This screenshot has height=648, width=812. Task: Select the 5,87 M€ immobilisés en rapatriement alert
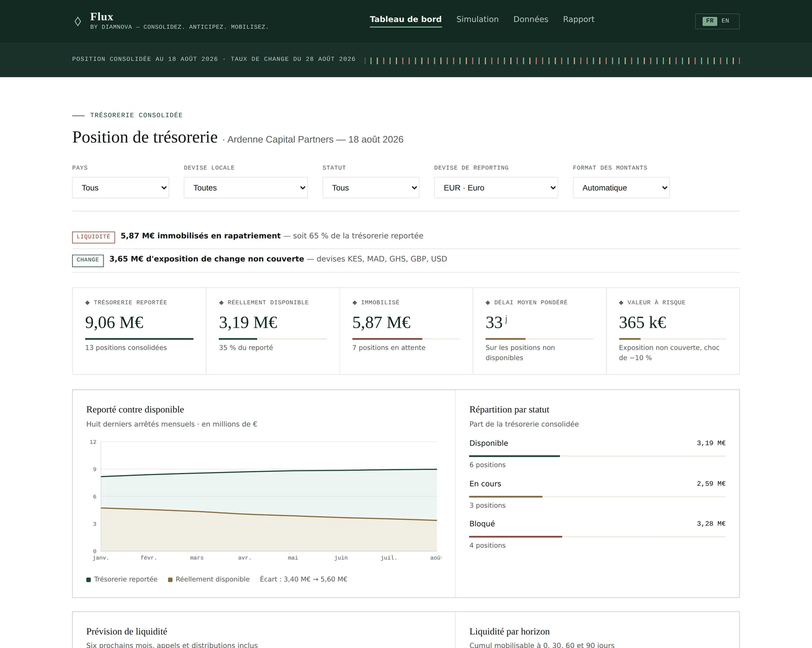pyautogui.click(x=200, y=235)
